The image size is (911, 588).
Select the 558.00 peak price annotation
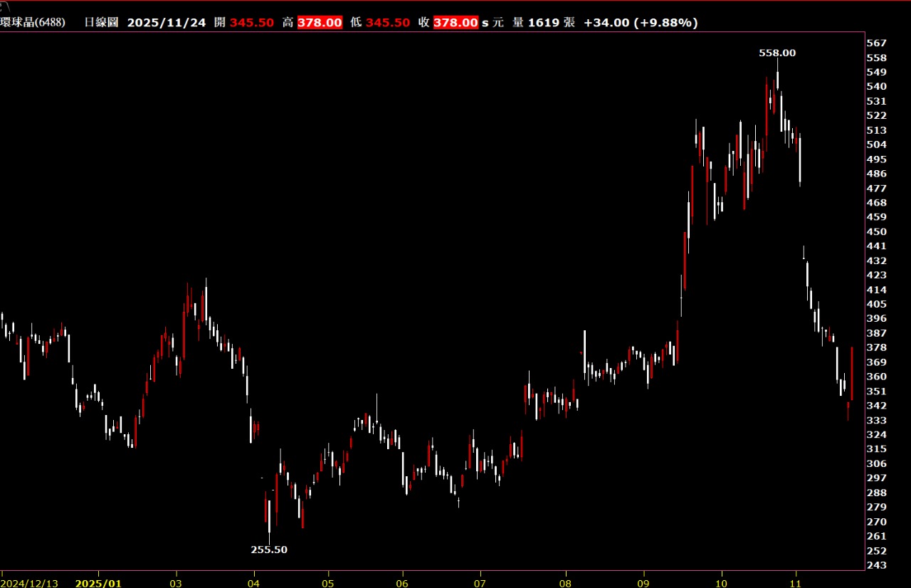(777, 53)
